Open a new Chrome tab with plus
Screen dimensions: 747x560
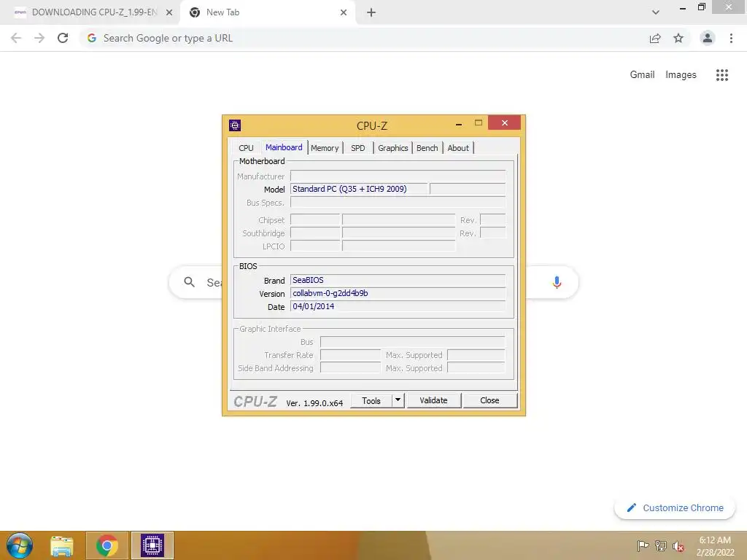point(371,13)
